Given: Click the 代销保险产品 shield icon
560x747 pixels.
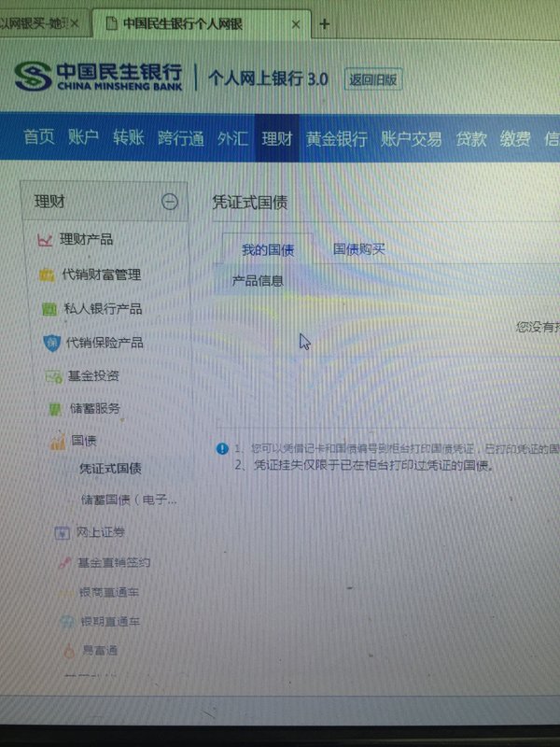Looking at the screenshot, I should (x=52, y=343).
